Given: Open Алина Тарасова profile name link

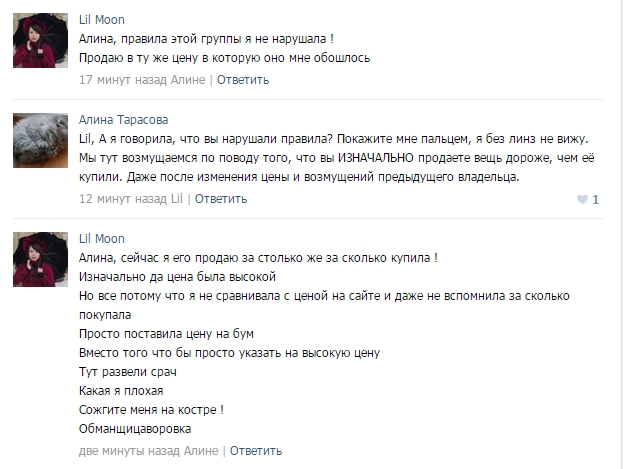Looking at the screenshot, I should point(124,120).
